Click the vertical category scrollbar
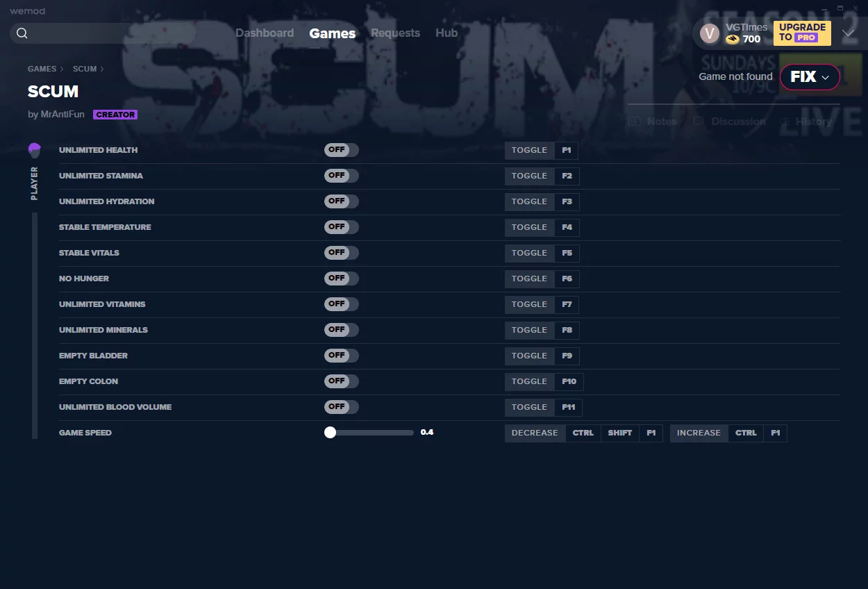 click(35, 326)
